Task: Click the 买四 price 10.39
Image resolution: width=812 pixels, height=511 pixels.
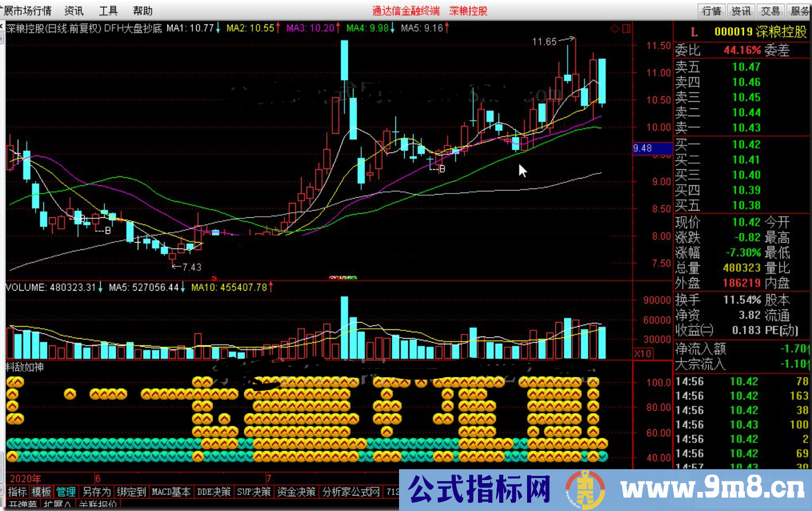Action: 746,190
